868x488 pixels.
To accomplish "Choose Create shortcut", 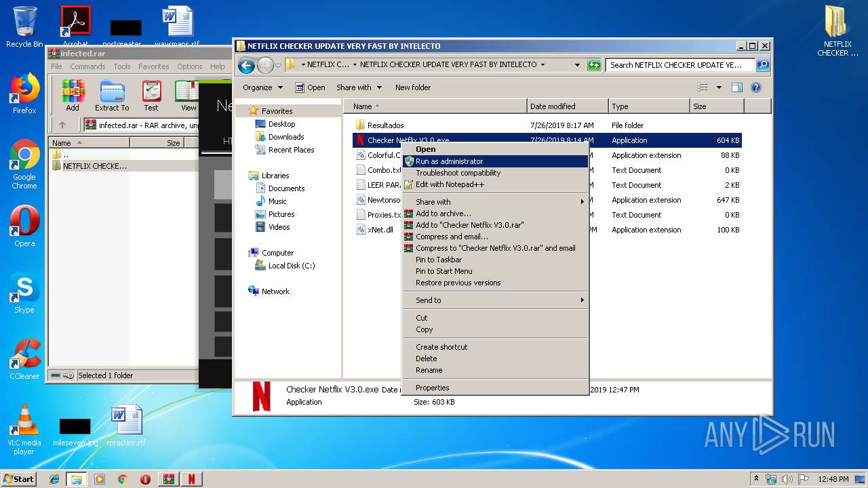I will tap(495, 347).
